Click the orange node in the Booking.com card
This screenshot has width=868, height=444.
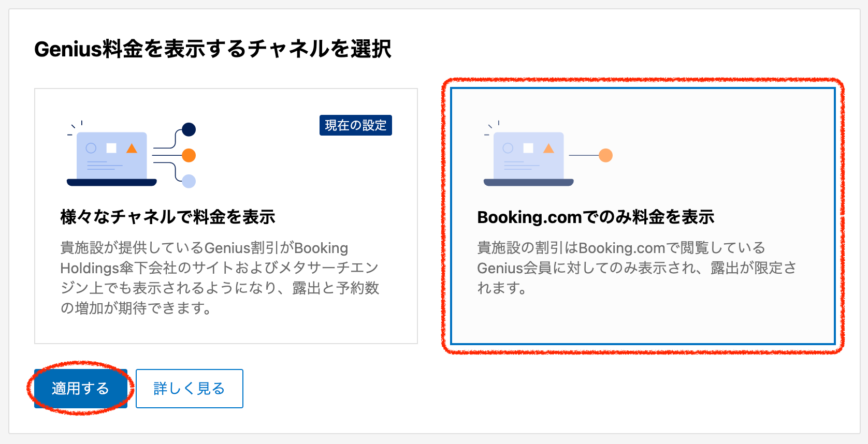[x=605, y=155]
